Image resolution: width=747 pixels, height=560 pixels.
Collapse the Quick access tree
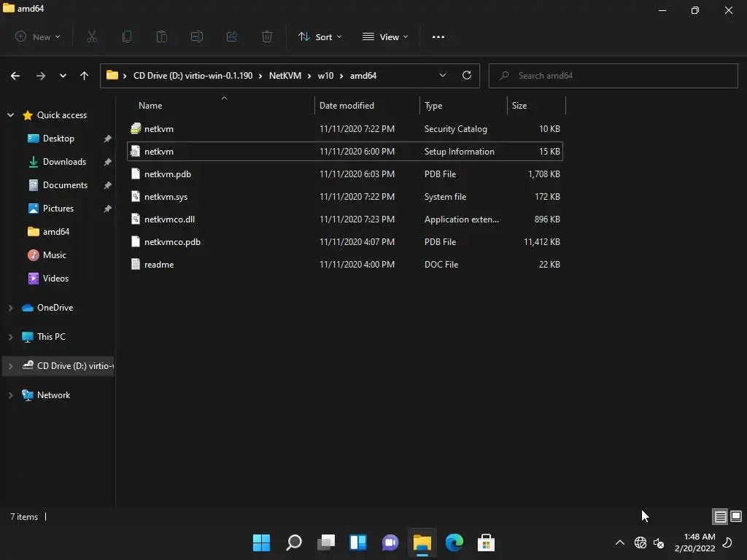pyautogui.click(x=10, y=114)
